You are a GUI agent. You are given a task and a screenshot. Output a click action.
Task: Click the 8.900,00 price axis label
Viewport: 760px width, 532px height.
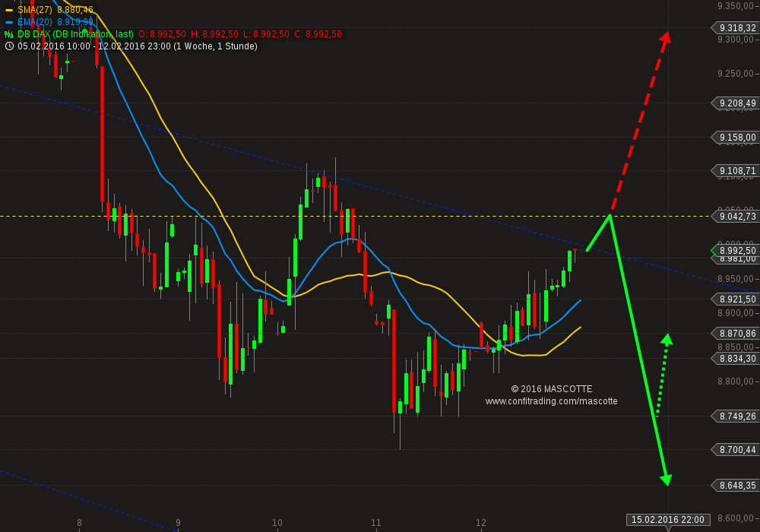pyautogui.click(x=736, y=312)
